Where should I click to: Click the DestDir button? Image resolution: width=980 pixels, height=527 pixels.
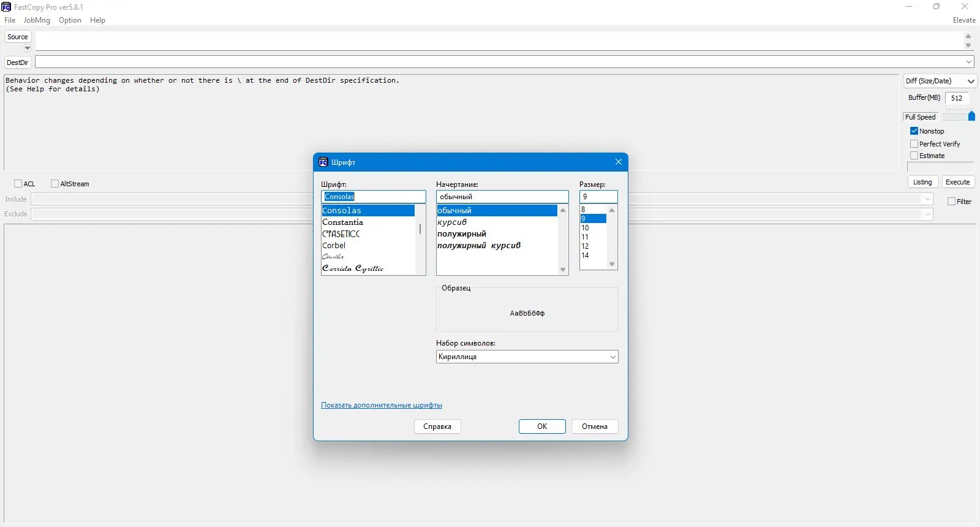[18, 63]
